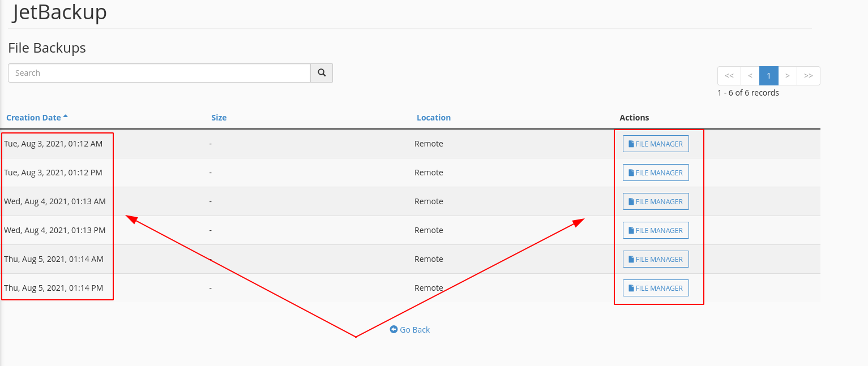
Task: Go to first page with << button
Action: 729,76
